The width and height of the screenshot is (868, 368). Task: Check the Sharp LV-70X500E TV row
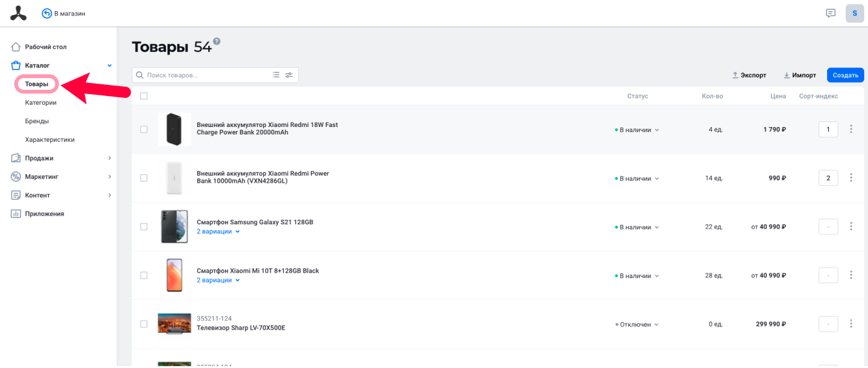144,324
